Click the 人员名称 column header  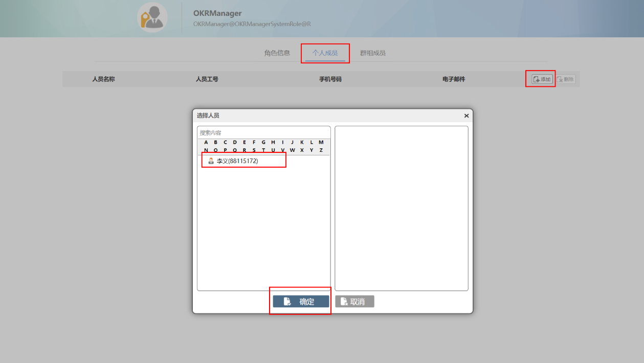[103, 79]
